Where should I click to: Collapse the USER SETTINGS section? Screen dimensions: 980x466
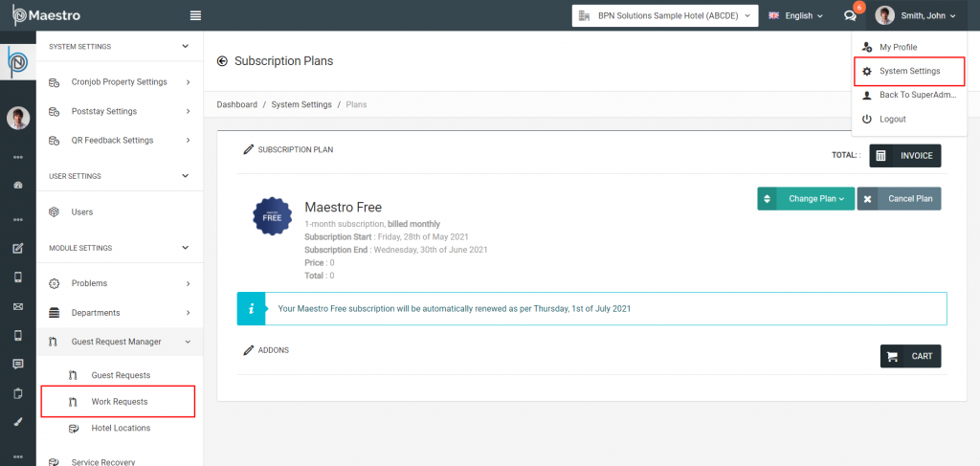pos(185,176)
